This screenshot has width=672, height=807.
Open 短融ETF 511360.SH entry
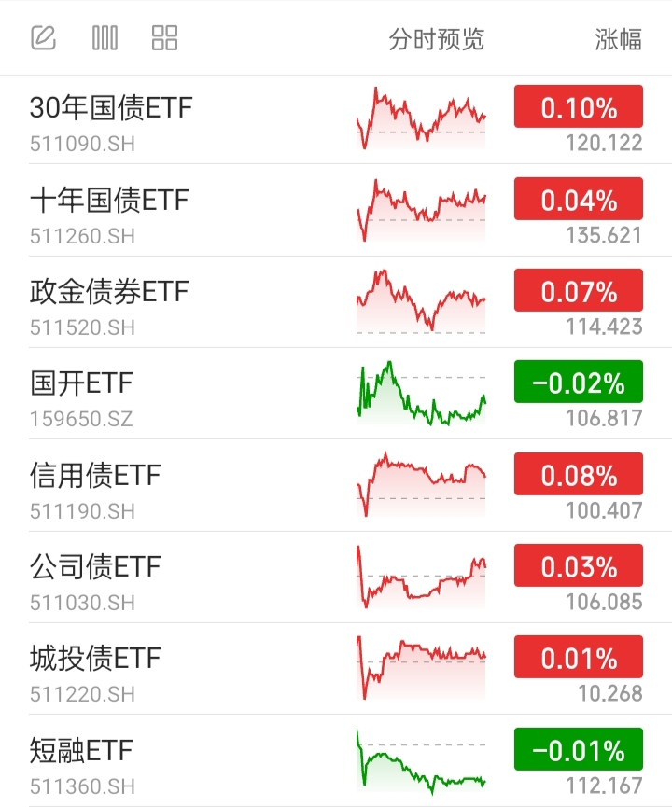tap(336, 760)
